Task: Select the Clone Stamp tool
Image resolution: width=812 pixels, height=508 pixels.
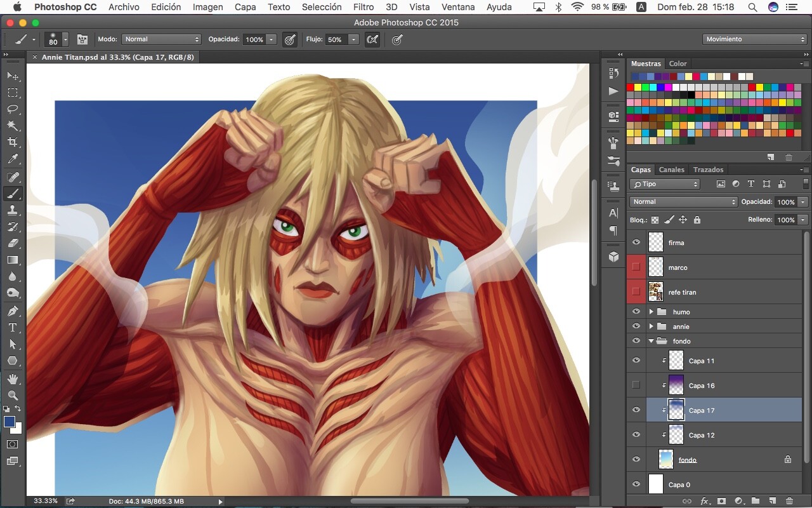Action: click(x=13, y=210)
